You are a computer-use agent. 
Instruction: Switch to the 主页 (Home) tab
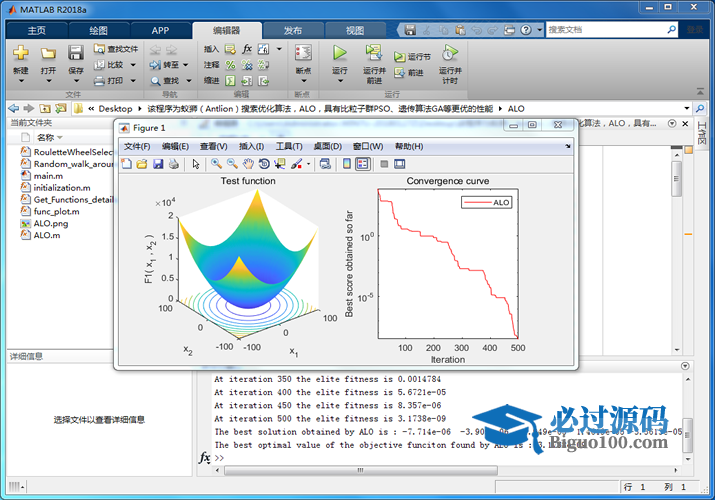pyautogui.click(x=36, y=30)
